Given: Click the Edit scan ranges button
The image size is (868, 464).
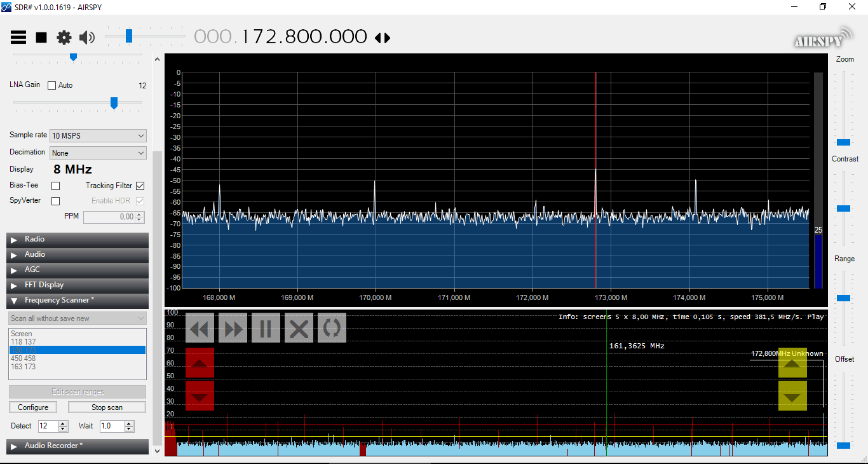Looking at the screenshot, I should click(x=78, y=392).
